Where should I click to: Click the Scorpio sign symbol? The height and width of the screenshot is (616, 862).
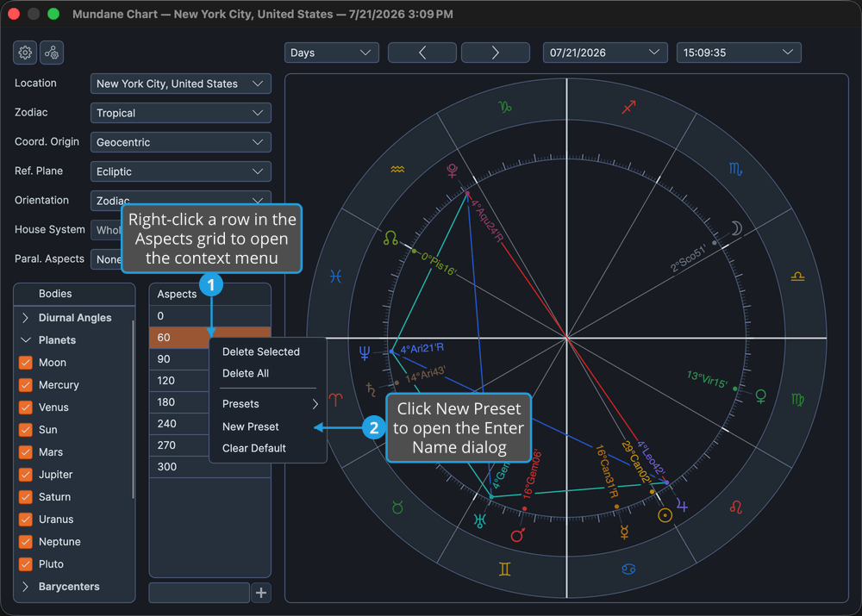pyautogui.click(x=735, y=169)
